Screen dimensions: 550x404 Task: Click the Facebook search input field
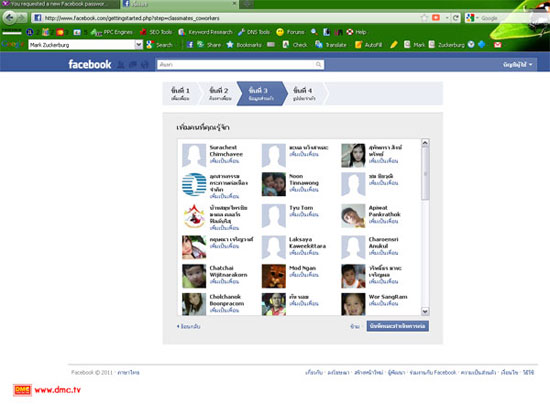point(240,65)
